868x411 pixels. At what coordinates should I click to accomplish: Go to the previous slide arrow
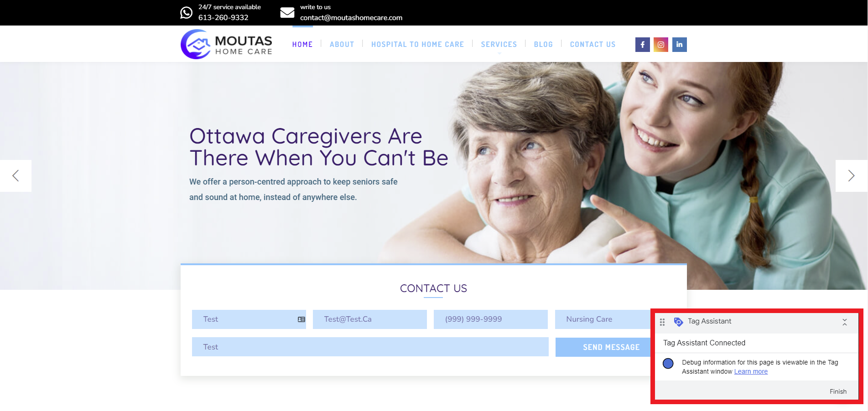coord(16,176)
